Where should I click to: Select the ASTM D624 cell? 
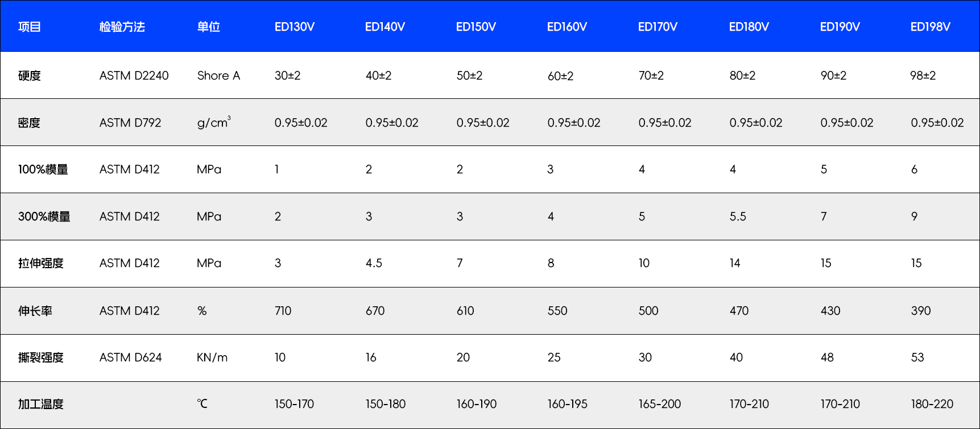click(130, 357)
